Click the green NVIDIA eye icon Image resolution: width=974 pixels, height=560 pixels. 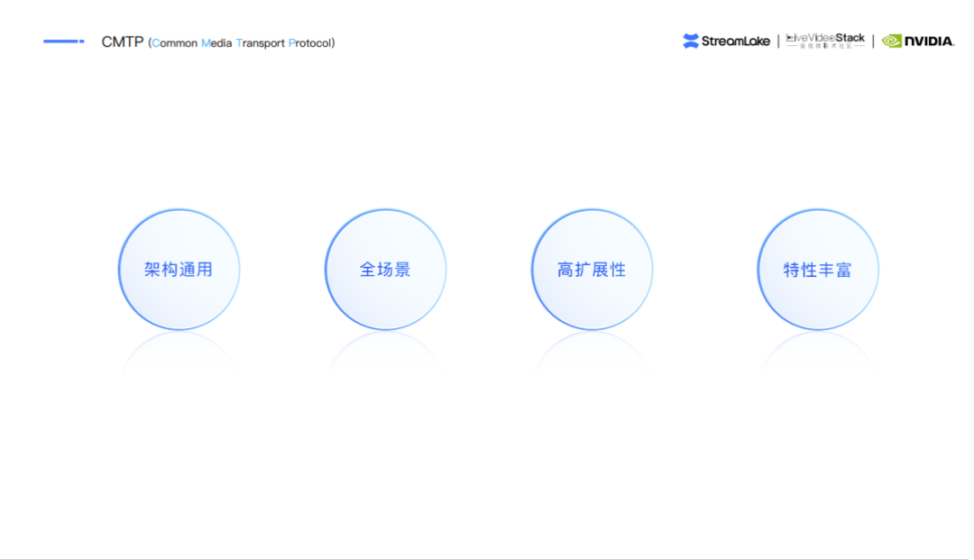892,41
